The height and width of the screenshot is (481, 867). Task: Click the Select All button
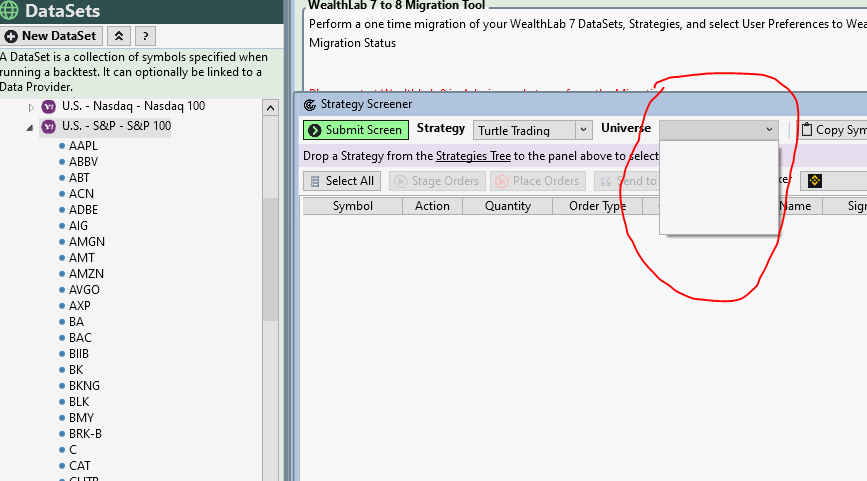342,181
